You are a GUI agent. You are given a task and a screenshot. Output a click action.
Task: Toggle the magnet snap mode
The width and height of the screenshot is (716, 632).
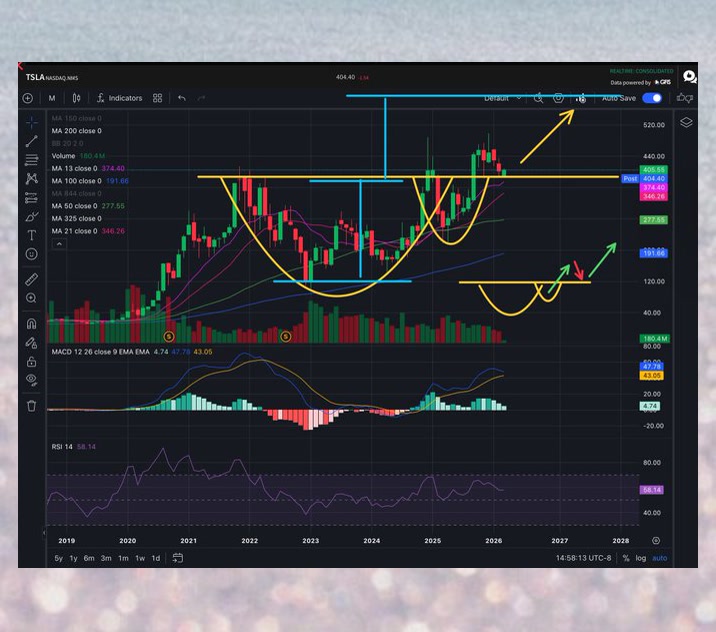[x=32, y=324]
